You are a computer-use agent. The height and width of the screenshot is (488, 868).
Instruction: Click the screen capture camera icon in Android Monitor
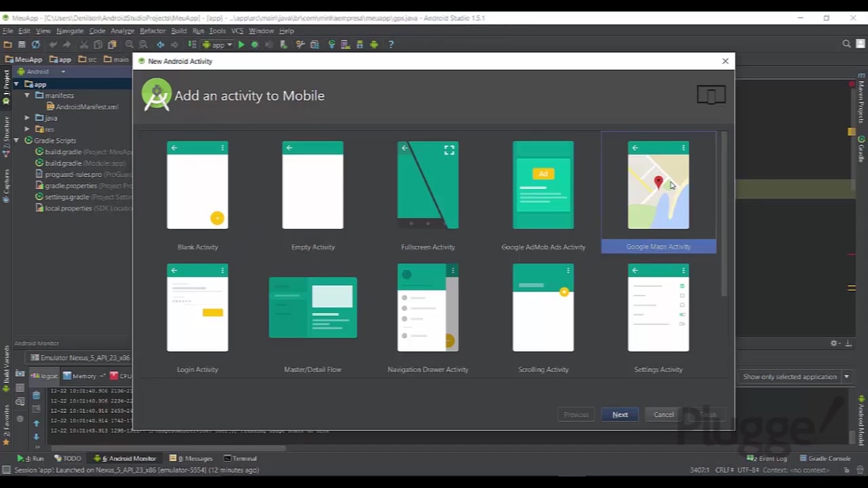pyautogui.click(x=20, y=373)
